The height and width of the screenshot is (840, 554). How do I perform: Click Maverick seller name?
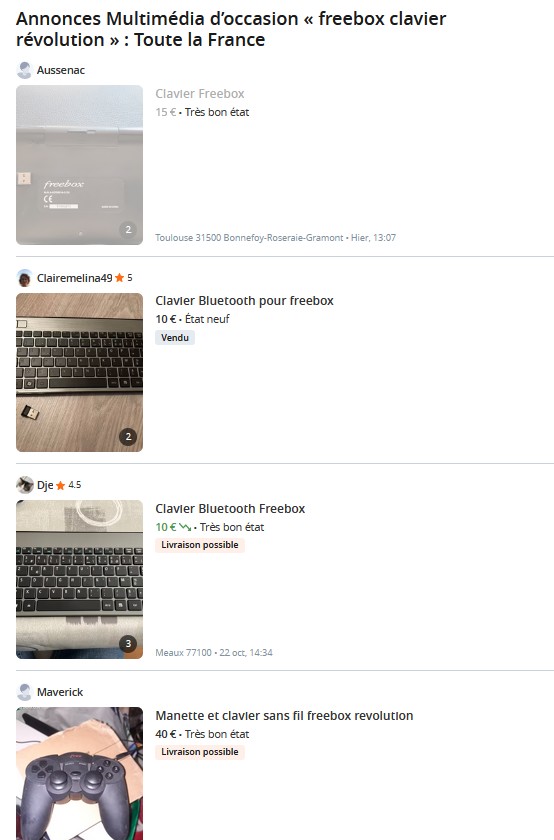pos(60,692)
